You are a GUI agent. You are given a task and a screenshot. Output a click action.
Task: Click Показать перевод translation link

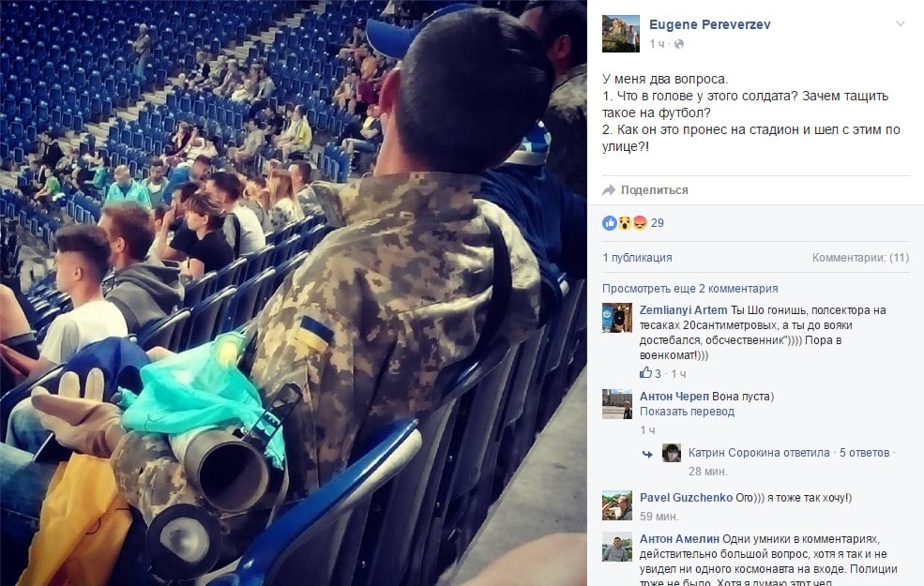(687, 412)
